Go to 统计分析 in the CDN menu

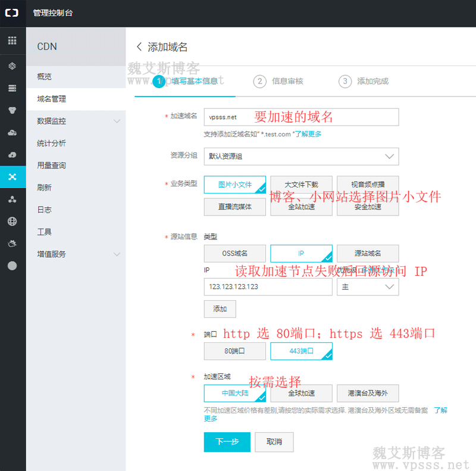coord(52,143)
